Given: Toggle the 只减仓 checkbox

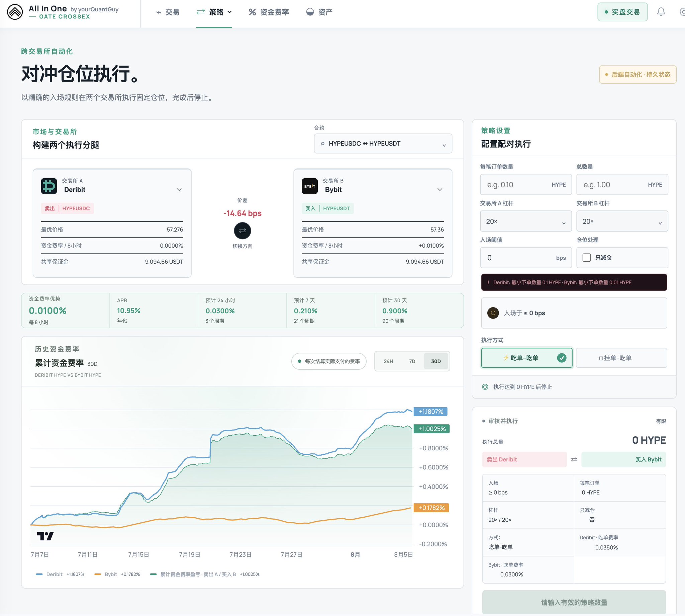Looking at the screenshot, I should (x=587, y=258).
